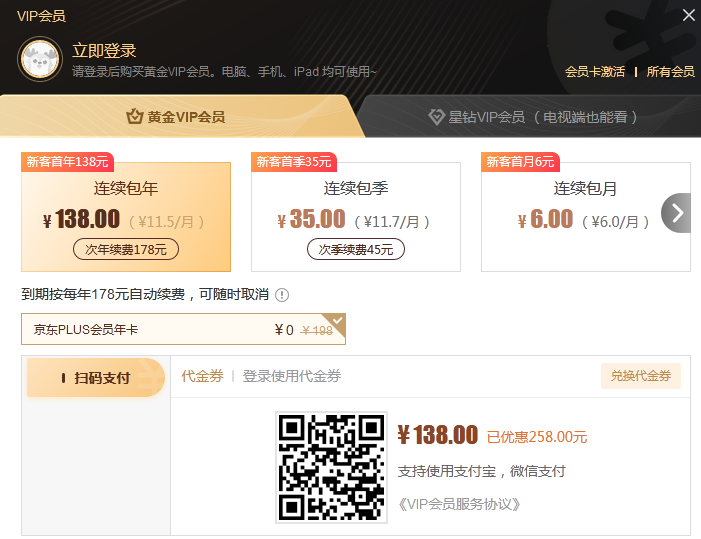This screenshot has height=539, width=701.
Task: Click 支持使用支付宝，微信支付 text
Action: coord(481,471)
